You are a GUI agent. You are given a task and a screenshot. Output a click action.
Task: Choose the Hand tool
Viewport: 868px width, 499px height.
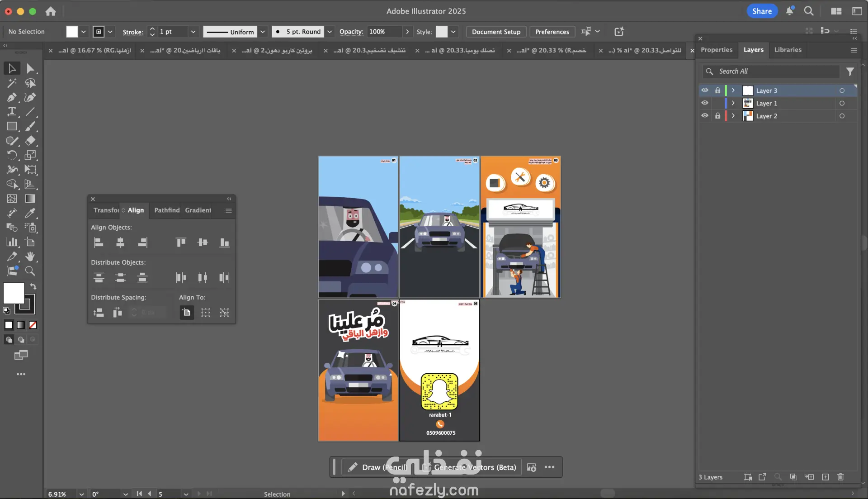30,257
